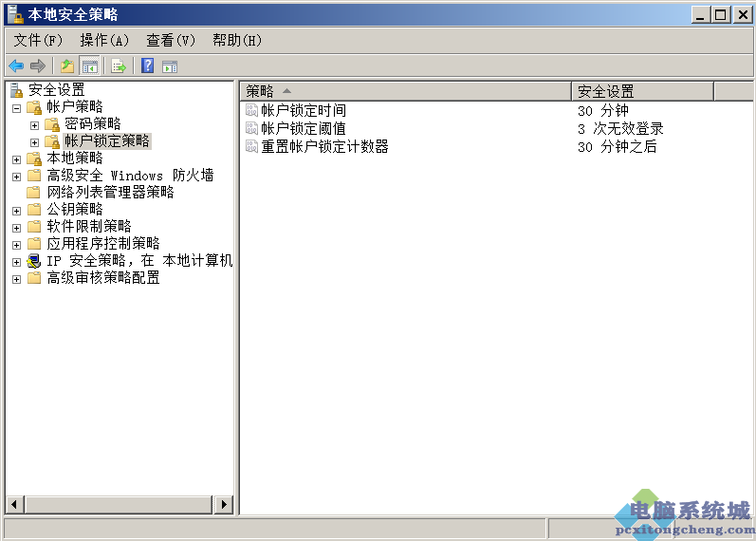The image size is (756, 541).
Task: Click the 公钥策略 folder icon
Action: pyautogui.click(x=34, y=210)
